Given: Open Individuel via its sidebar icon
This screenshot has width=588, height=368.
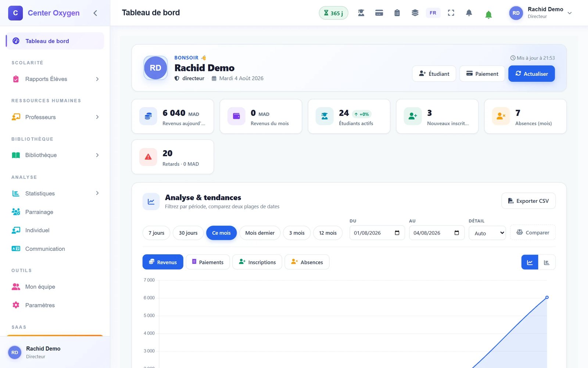Looking at the screenshot, I should tap(16, 230).
